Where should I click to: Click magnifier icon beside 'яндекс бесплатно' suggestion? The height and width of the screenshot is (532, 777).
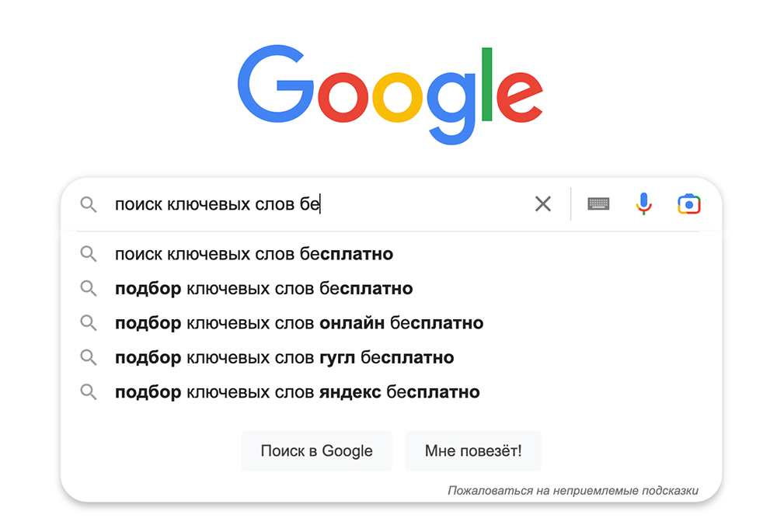(x=89, y=392)
